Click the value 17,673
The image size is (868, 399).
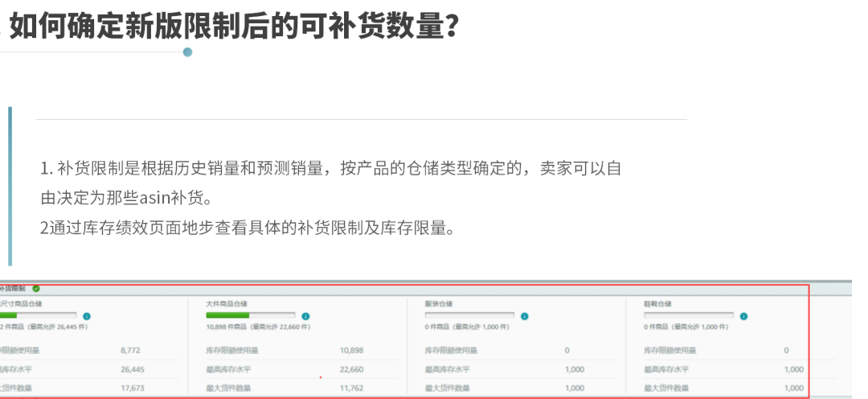[133, 389]
